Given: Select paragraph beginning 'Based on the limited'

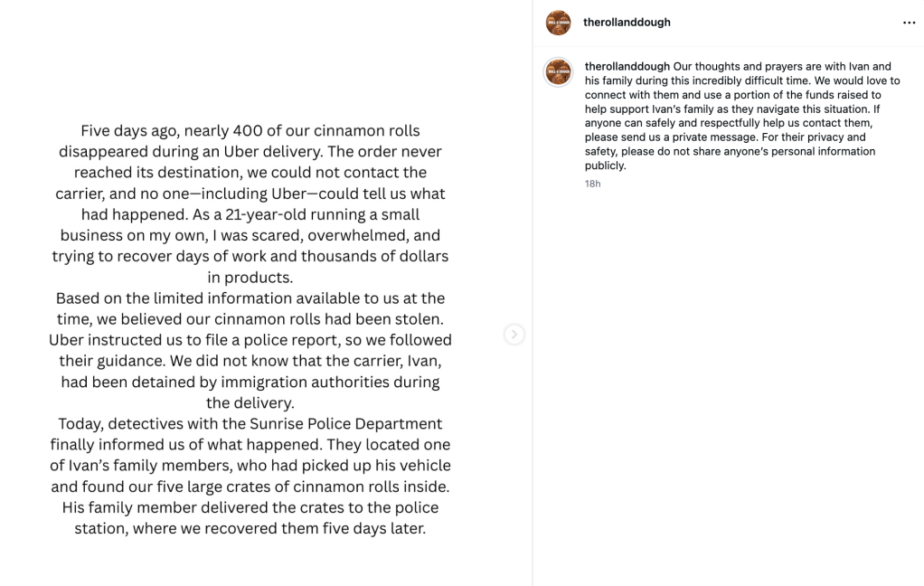Looking at the screenshot, I should pyautogui.click(x=250, y=350).
